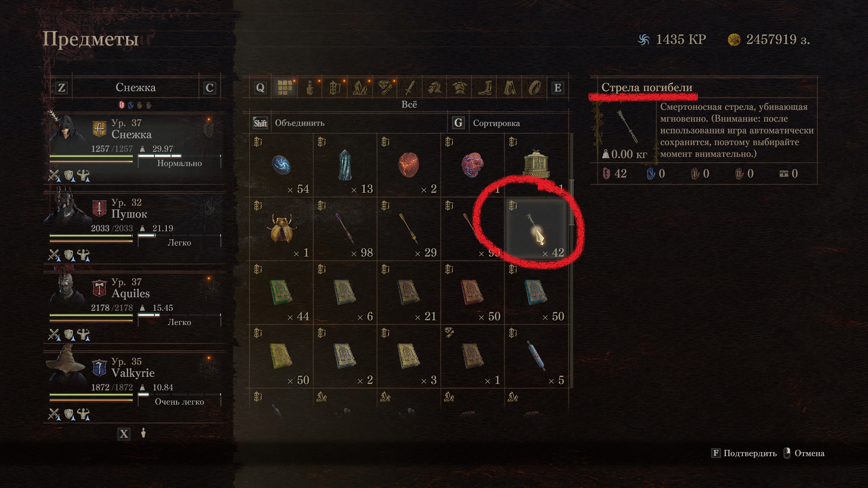Select the sword weapons category icon

(410, 88)
